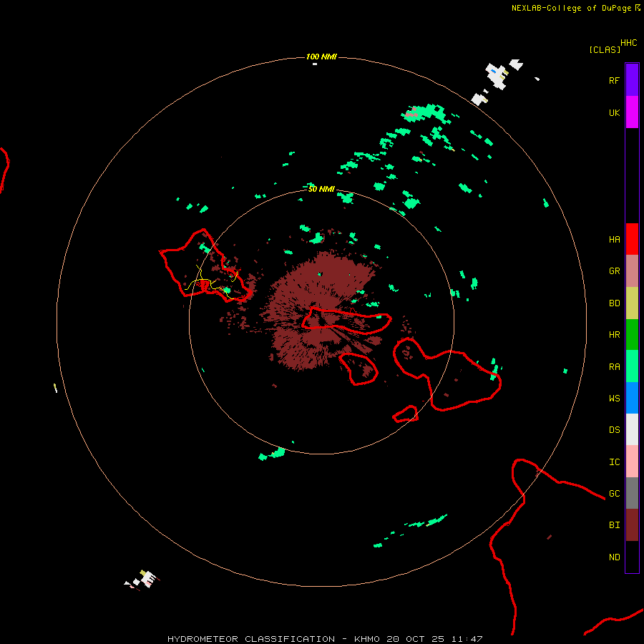Click the HA legend label
Image resolution: width=644 pixels, height=644 pixels.
(614, 239)
